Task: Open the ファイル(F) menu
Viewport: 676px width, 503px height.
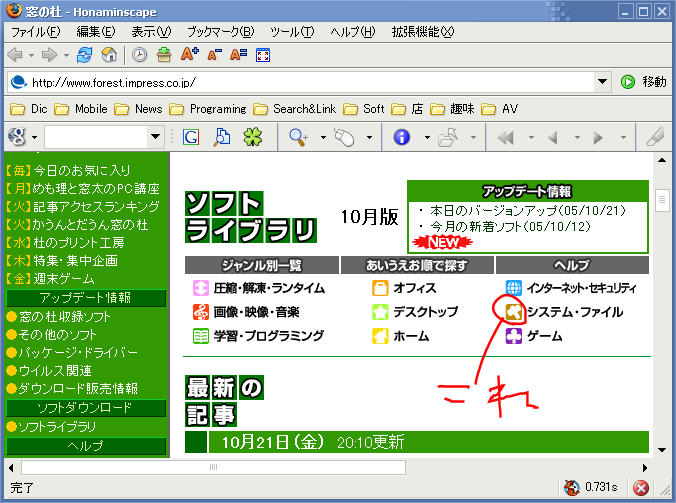Action: point(35,32)
